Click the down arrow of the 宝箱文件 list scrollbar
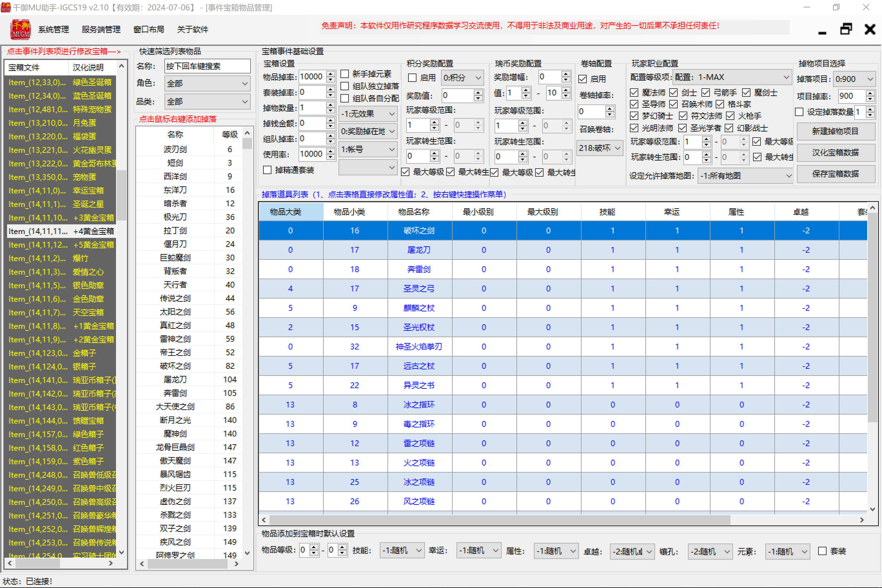 click(122, 552)
